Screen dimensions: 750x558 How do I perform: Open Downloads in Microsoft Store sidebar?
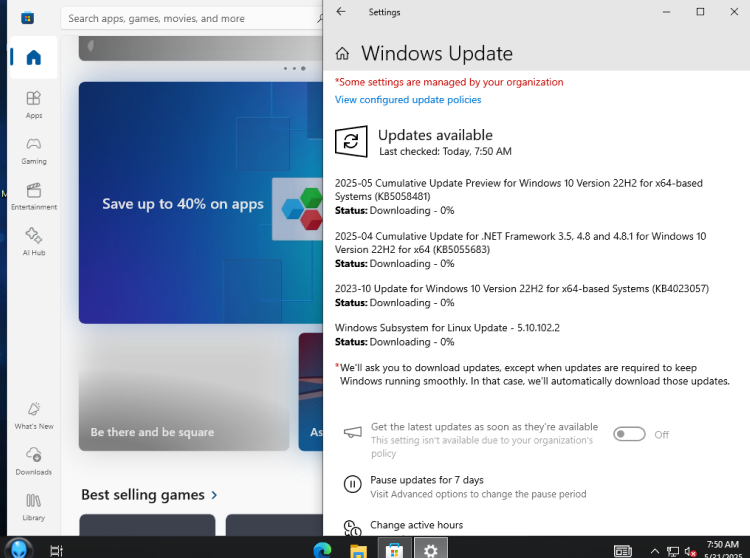coord(33,461)
